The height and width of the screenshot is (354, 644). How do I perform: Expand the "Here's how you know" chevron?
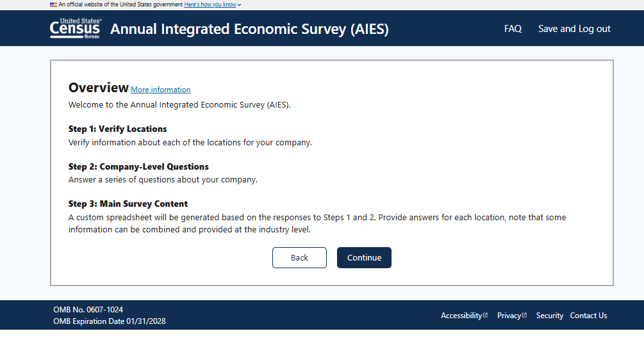coord(240,4)
